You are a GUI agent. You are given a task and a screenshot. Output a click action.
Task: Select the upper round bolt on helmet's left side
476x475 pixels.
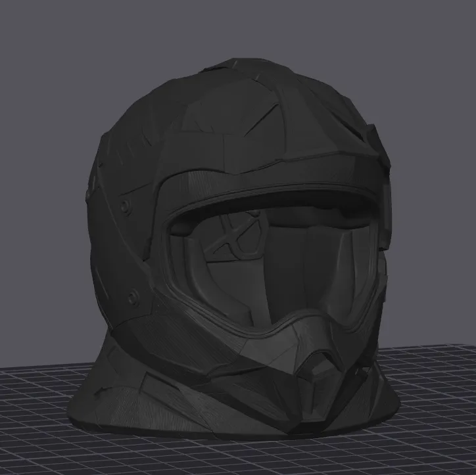[x=124, y=206]
